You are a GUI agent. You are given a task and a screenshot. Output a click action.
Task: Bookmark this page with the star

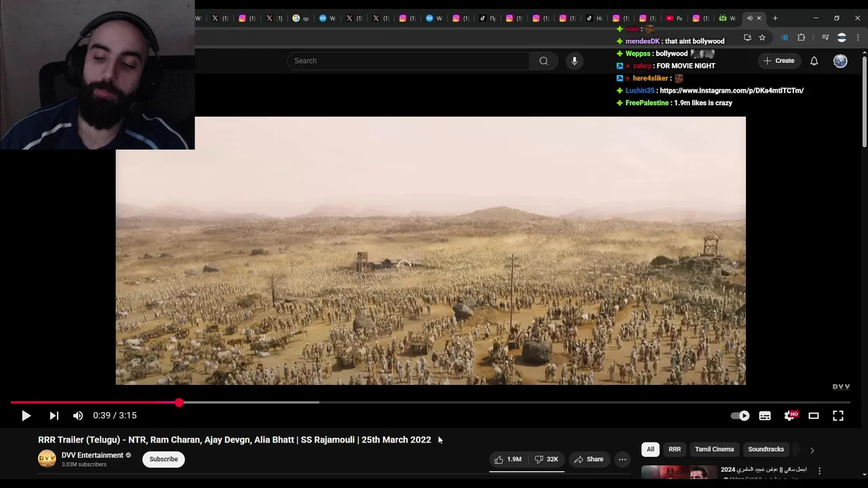(x=762, y=37)
